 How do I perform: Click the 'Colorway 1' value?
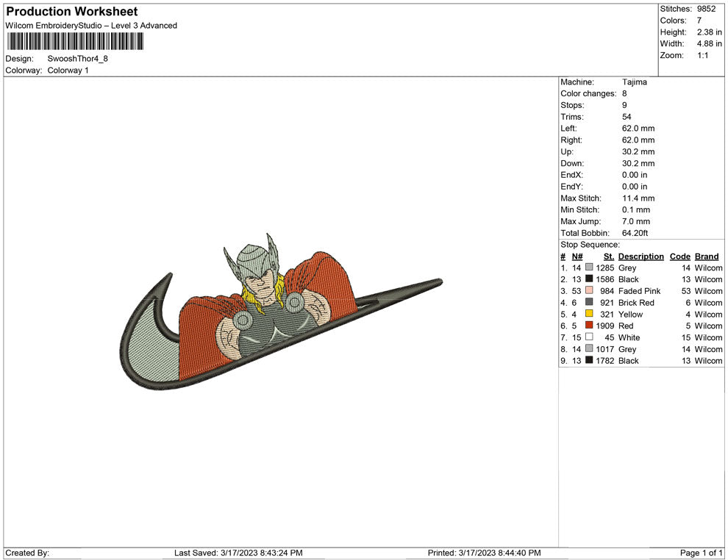pyautogui.click(x=68, y=70)
